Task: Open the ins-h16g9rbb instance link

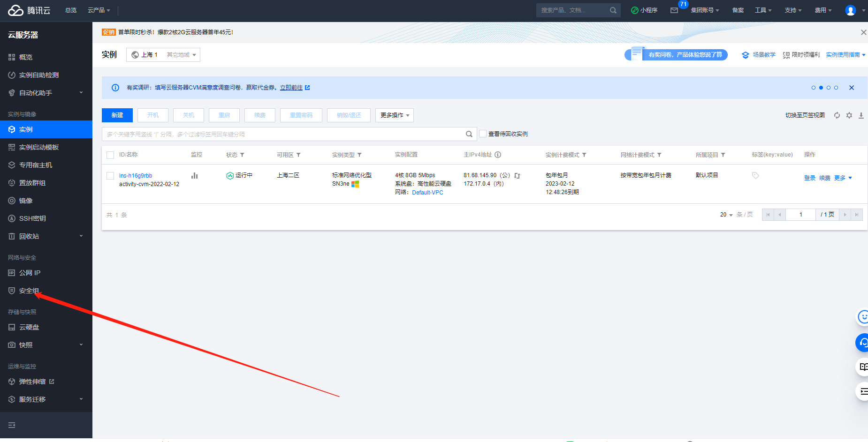Action: click(x=136, y=176)
